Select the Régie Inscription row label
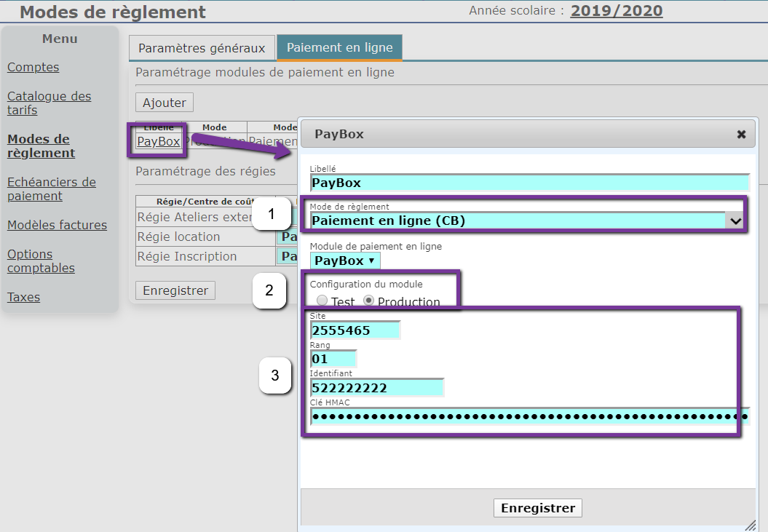The image size is (768, 532). click(186, 256)
